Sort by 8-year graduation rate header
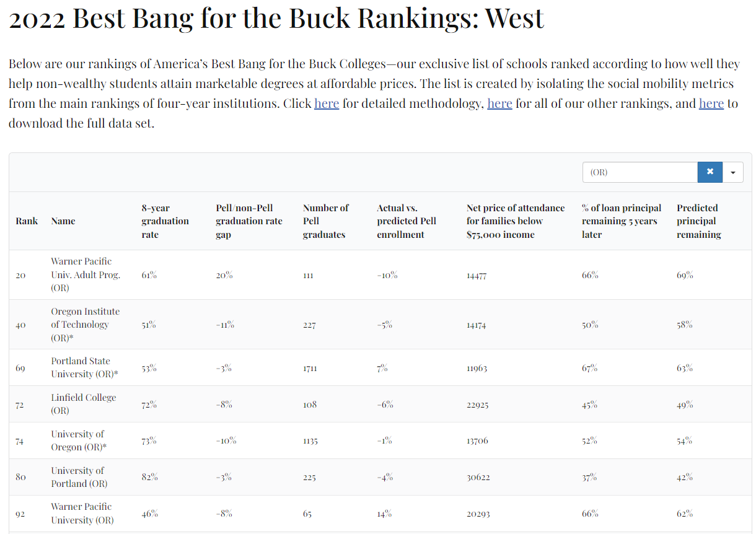The width and height of the screenshot is (756, 534). 165,221
